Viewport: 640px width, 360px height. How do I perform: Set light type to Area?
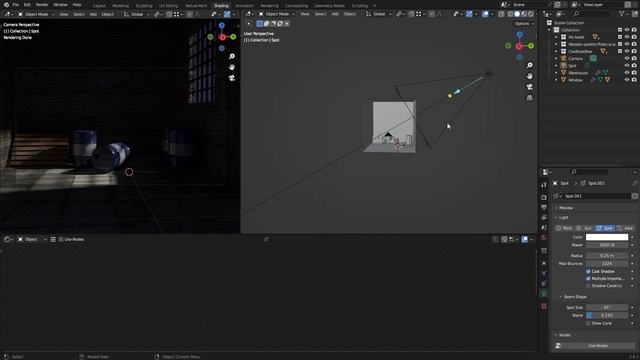(x=625, y=228)
